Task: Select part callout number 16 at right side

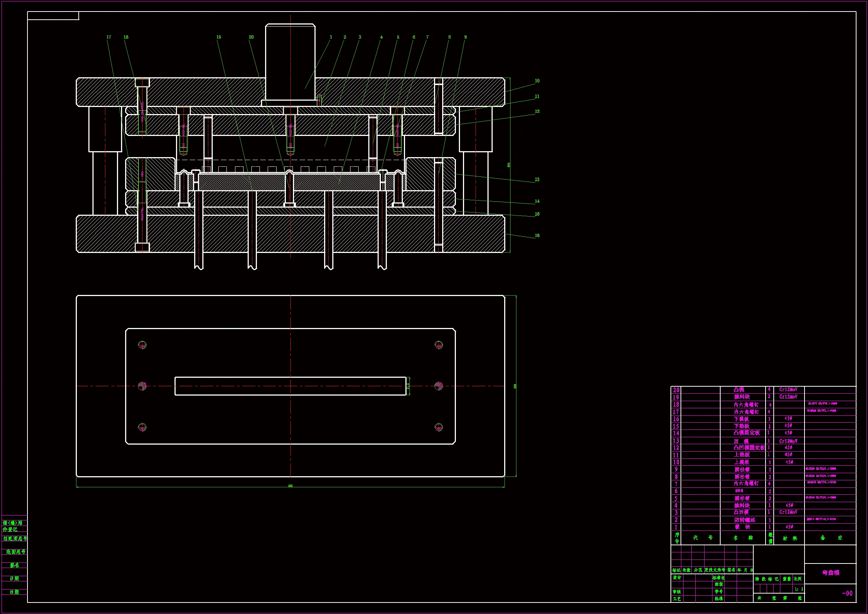Action: (537, 236)
